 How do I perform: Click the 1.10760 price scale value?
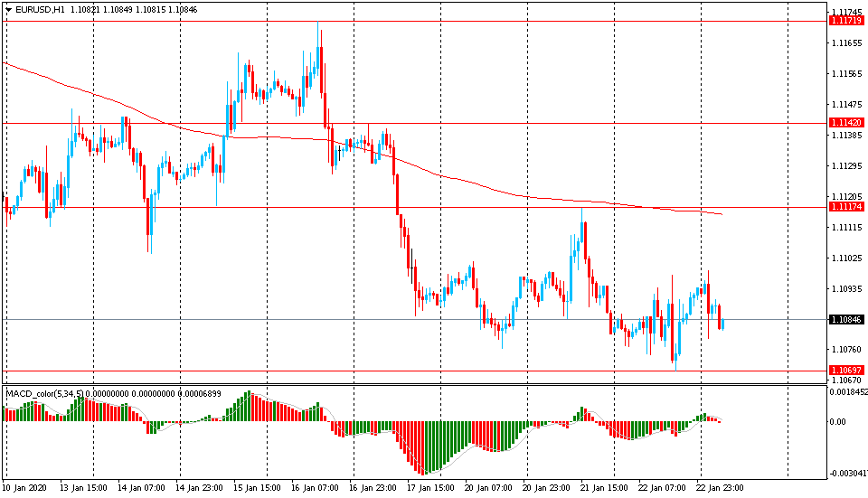[x=847, y=349]
